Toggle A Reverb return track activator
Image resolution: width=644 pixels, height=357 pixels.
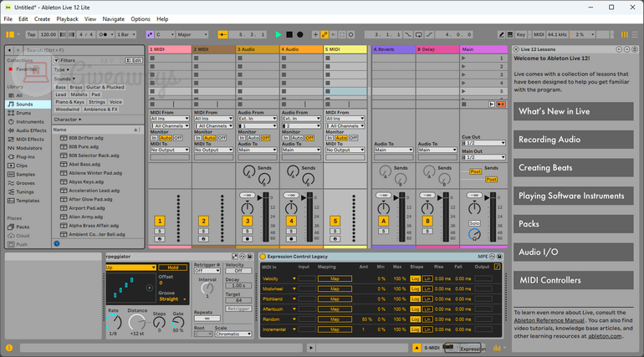[384, 222]
